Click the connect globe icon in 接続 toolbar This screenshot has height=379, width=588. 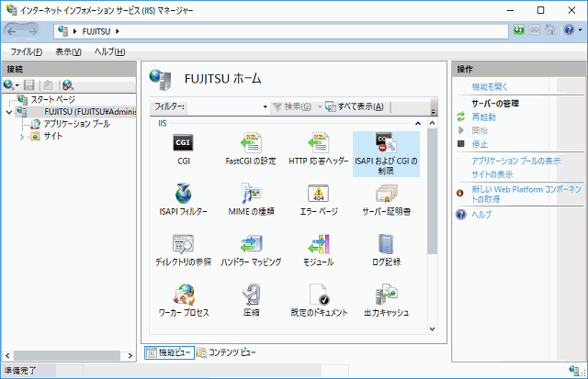pyautogui.click(x=8, y=85)
